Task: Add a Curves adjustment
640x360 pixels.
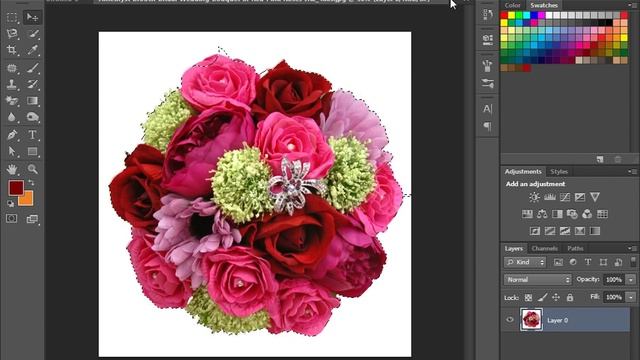Action: pos(564,197)
